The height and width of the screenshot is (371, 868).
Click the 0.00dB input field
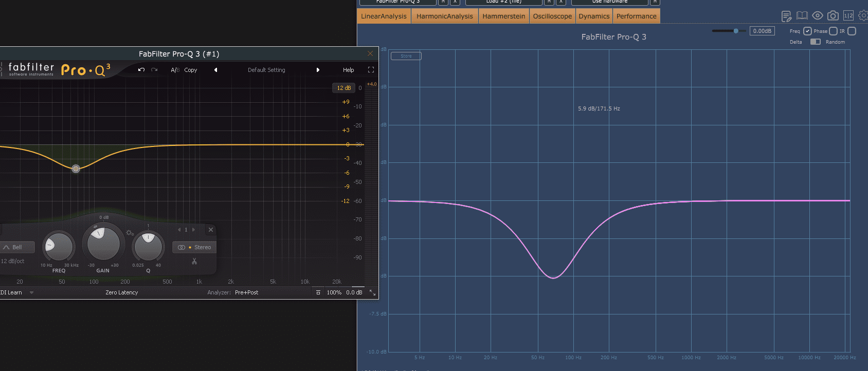click(x=762, y=31)
